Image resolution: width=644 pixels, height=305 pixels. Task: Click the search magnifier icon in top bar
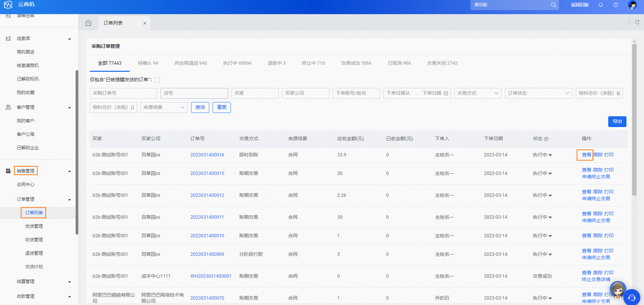554,5
